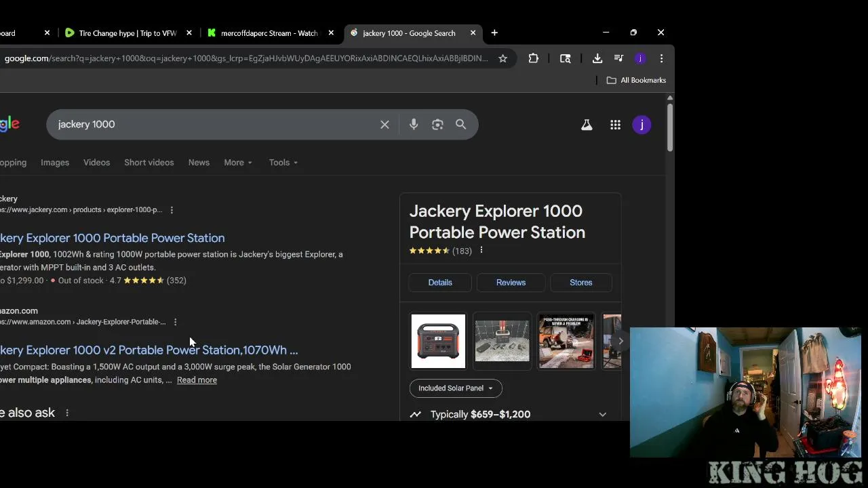The image size is (868, 488).
Task: Click the Google Lens search-tab toolbar icon
Action: 565,58
